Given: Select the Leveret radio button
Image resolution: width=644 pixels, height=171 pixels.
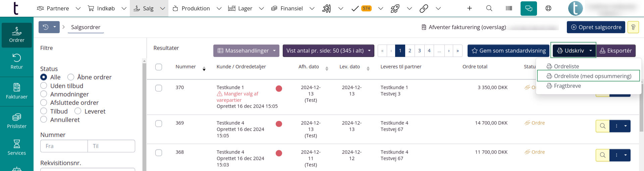Looking at the screenshot, I should (78, 111).
